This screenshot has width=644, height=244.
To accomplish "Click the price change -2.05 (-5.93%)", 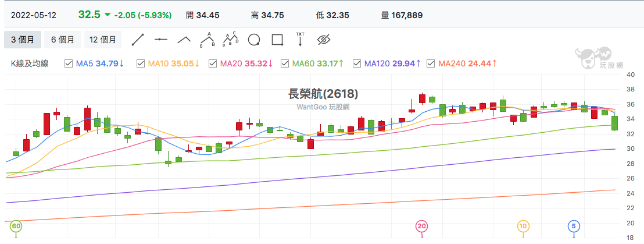I will coord(142,16).
